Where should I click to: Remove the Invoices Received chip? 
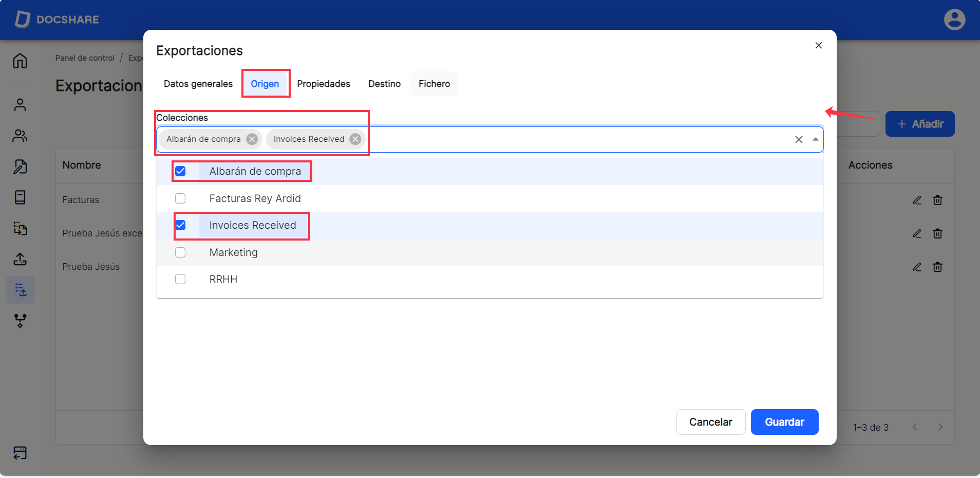coord(355,139)
